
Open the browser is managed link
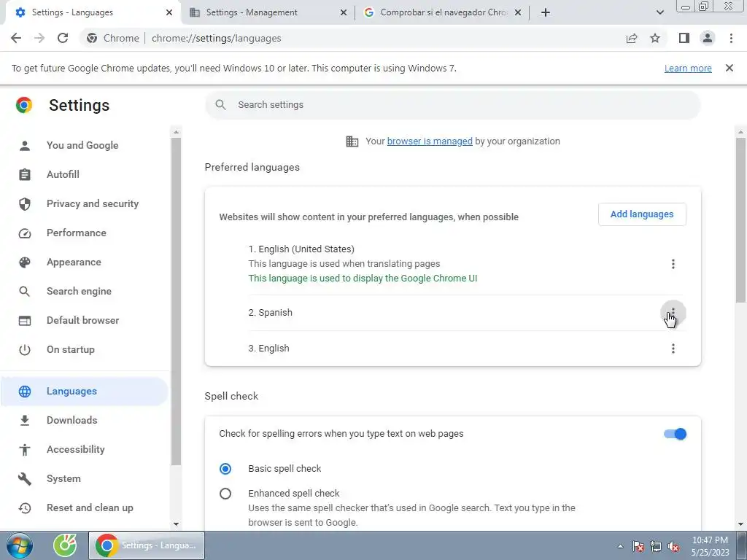point(430,141)
